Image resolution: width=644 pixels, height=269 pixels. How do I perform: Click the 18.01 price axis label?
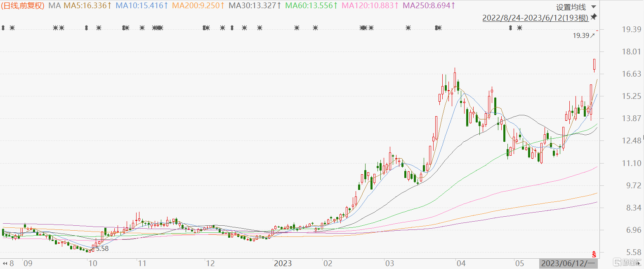click(x=631, y=51)
